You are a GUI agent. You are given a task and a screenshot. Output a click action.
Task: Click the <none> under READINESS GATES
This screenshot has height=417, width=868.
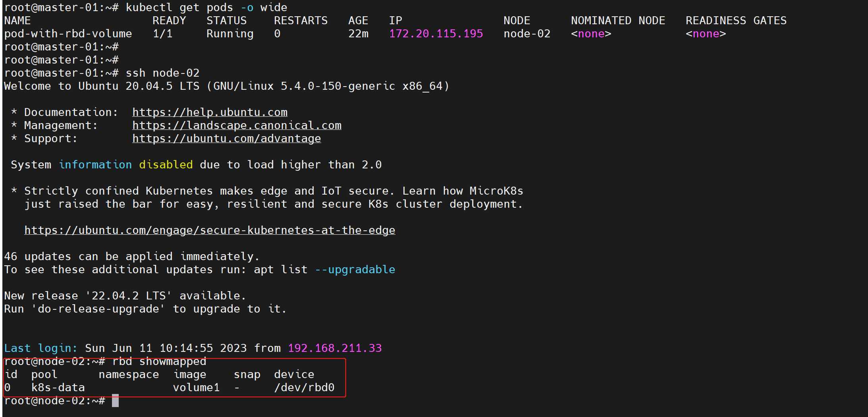pos(706,34)
